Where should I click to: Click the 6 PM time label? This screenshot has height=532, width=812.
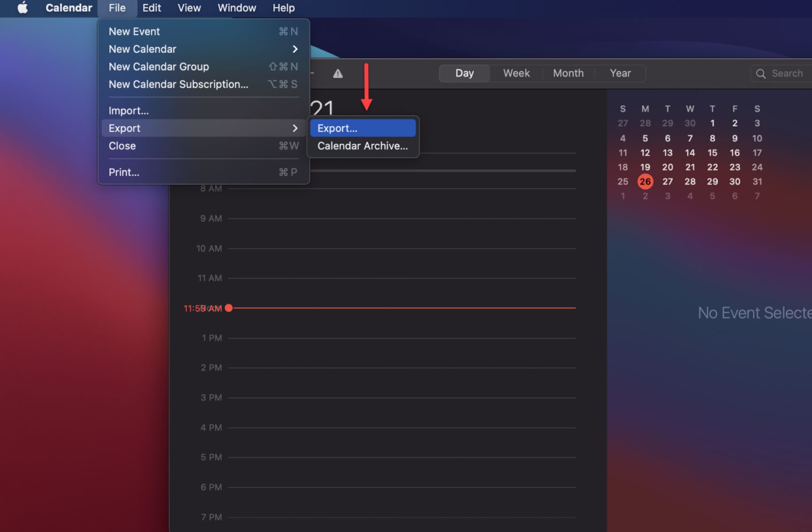tap(211, 487)
